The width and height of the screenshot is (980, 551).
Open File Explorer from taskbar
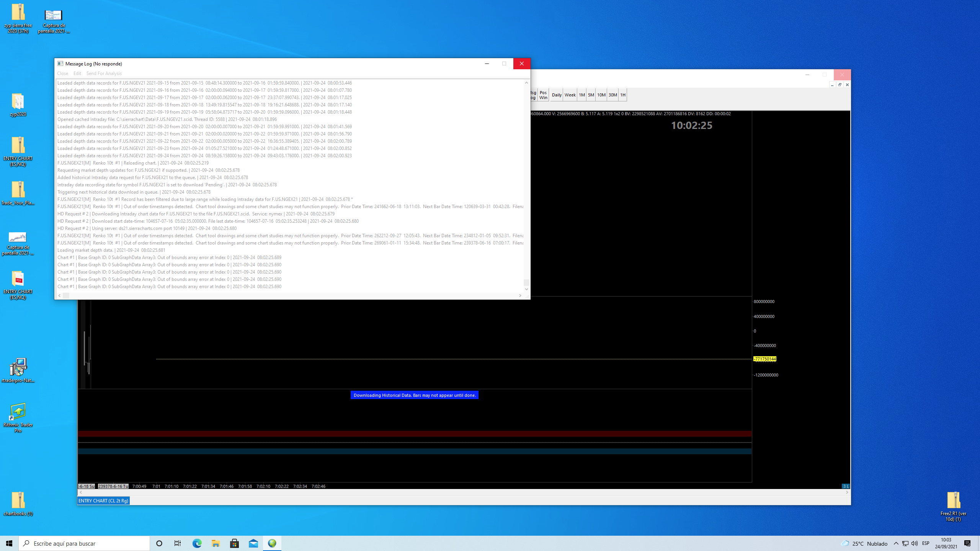coord(216,543)
